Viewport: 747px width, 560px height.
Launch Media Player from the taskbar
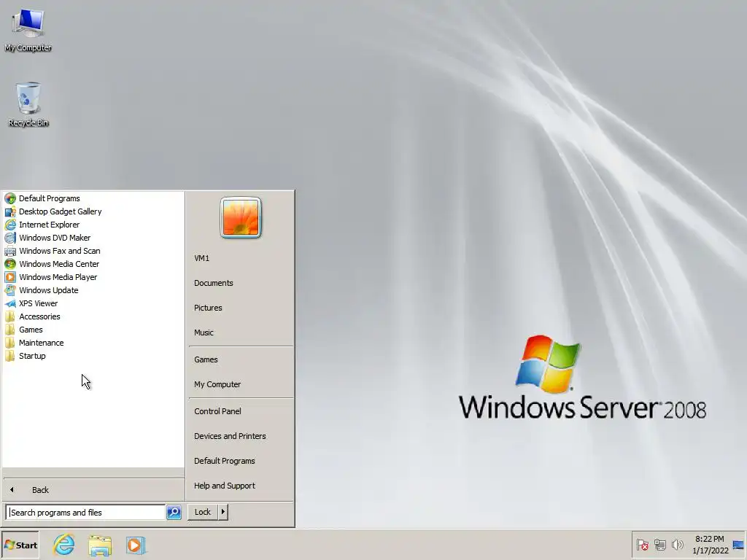[x=135, y=545]
